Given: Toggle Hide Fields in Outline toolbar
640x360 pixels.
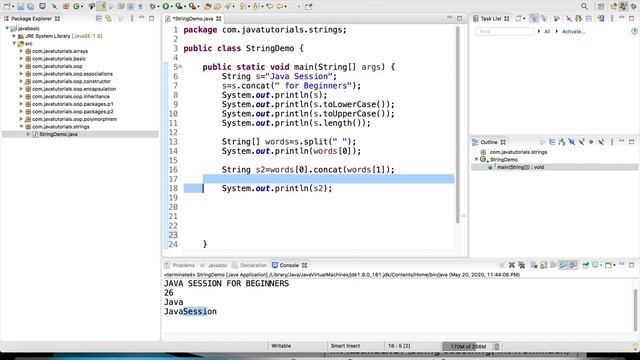Looking at the screenshot, I should click(572, 142).
